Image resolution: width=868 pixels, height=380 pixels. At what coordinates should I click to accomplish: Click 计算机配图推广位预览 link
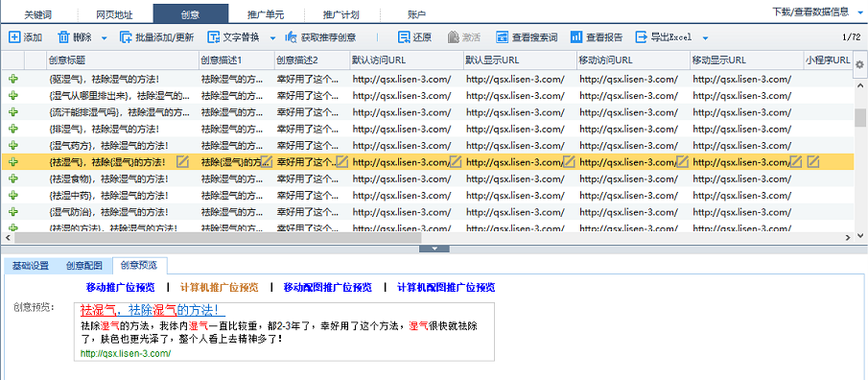click(x=446, y=288)
